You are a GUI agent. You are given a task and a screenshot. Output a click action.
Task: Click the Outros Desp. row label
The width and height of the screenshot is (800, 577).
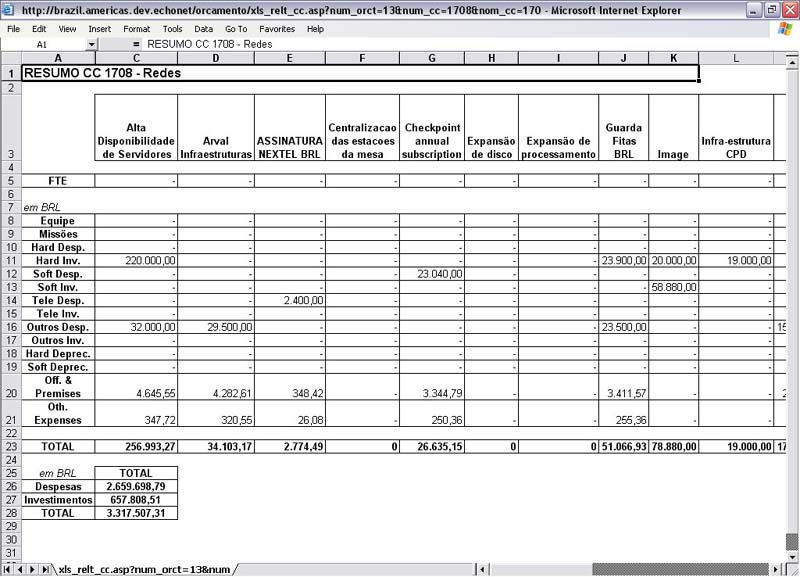(x=58, y=327)
